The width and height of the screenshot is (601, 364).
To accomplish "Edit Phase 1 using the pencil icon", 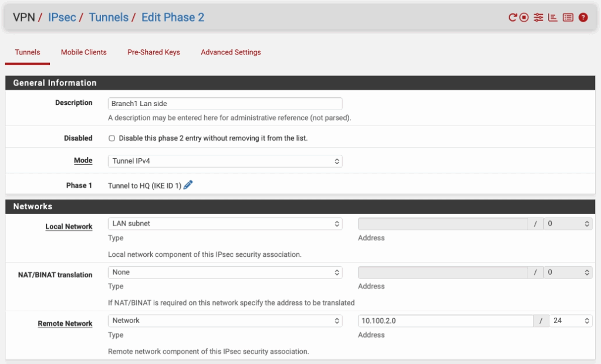I will [188, 185].
